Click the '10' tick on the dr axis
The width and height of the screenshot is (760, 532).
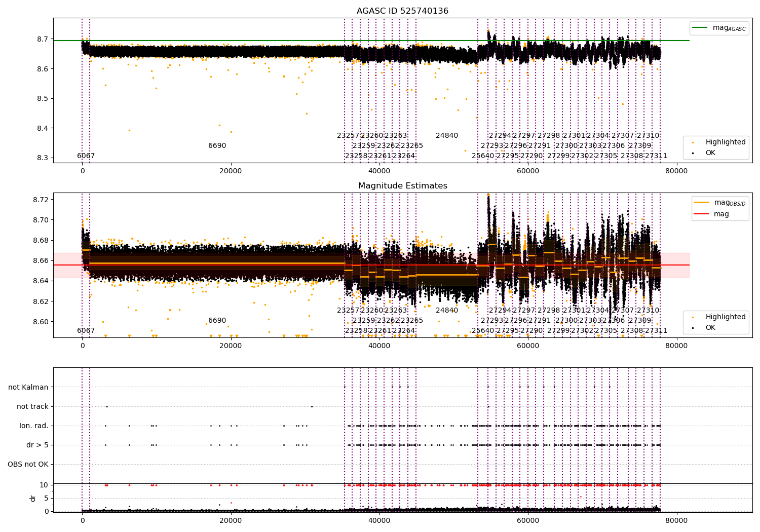44,485
